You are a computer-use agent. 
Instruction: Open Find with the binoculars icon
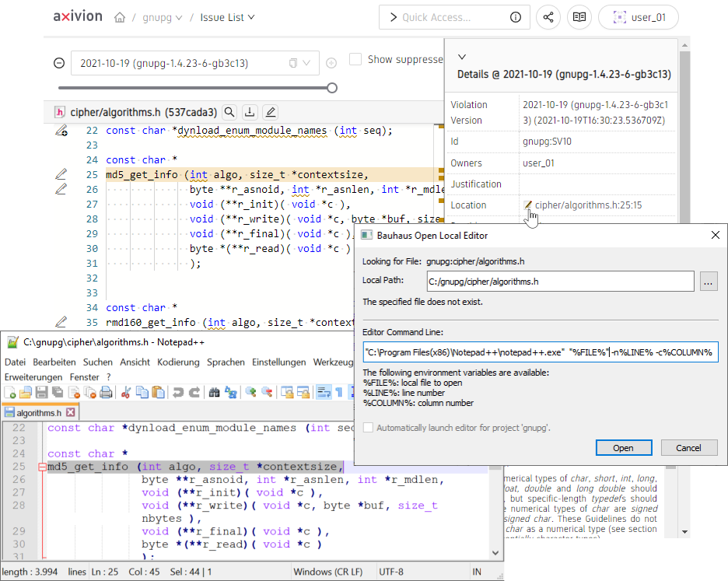(x=214, y=393)
